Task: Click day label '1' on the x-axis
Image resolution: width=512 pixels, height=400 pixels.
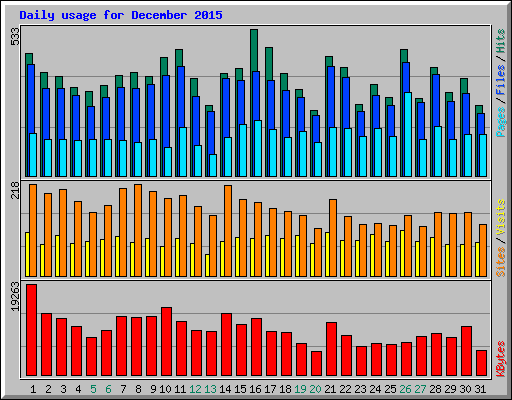Action: (33, 389)
